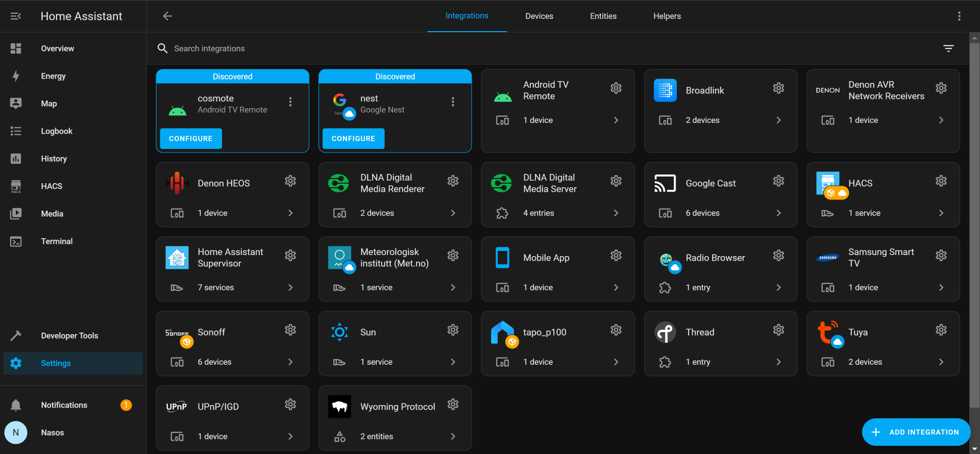This screenshot has width=980, height=454.
Task: Open the top-right three-dot overflow menu
Action: [959, 16]
